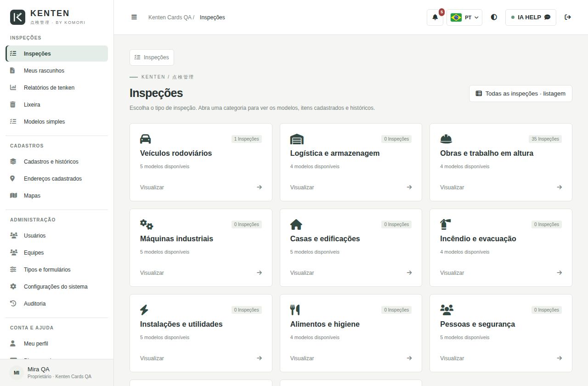This screenshot has height=386, width=588.
Task: Open Auditoria history page
Action: tap(57, 304)
